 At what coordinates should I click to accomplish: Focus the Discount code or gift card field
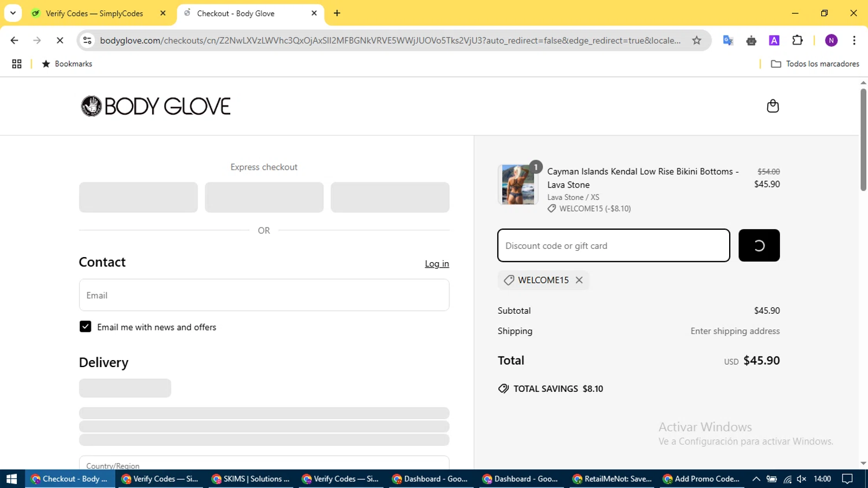click(613, 245)
